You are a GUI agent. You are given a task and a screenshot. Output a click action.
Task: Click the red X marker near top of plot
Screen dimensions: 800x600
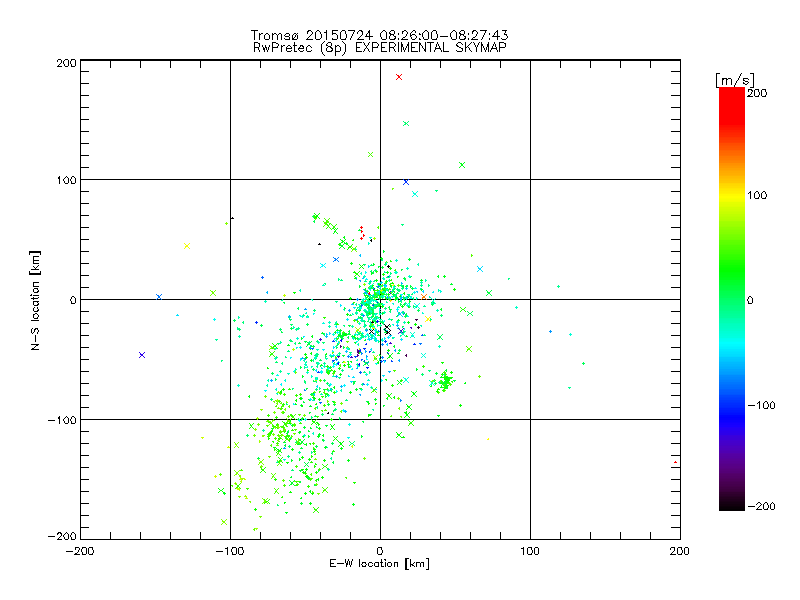tap(399, 77)
